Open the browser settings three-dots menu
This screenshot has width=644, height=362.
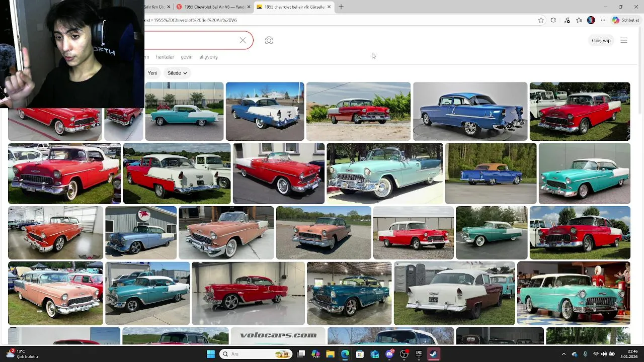(603, 20)
